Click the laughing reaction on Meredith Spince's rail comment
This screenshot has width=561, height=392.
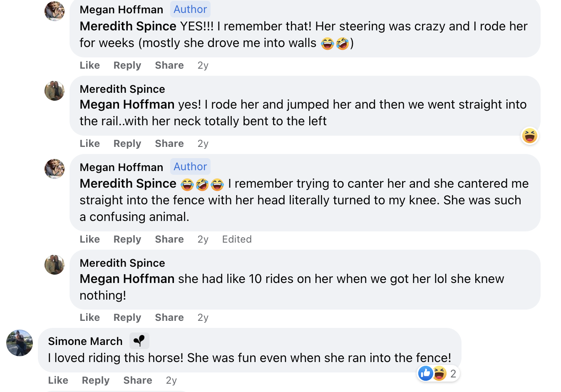pos(530,136)
